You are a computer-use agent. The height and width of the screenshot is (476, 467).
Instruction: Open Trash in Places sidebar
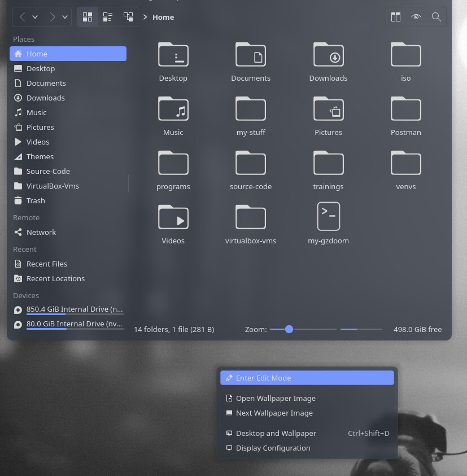pos(36,200)
